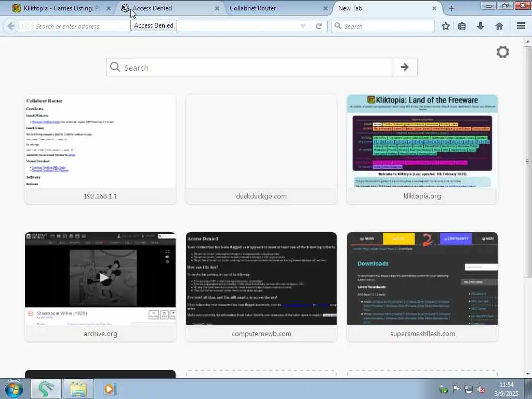Open the supersmashflash.com tile
Screen dimensions: 532x399
click(x=422, y=287)
